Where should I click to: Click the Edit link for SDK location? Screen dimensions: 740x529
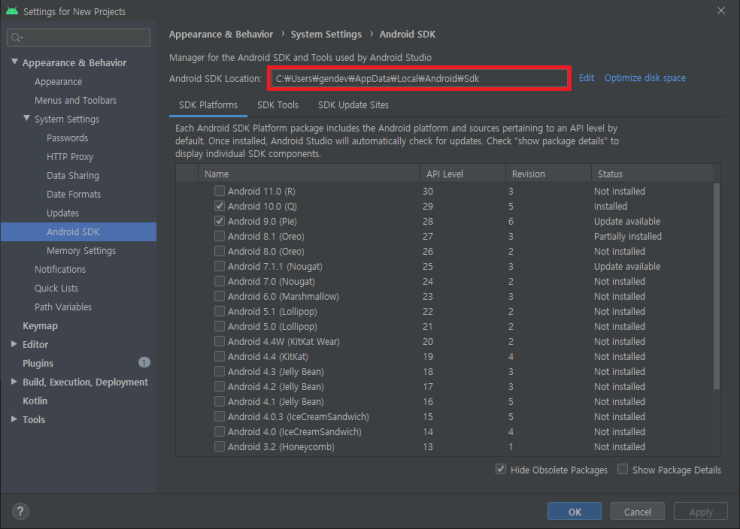[586, 78]
